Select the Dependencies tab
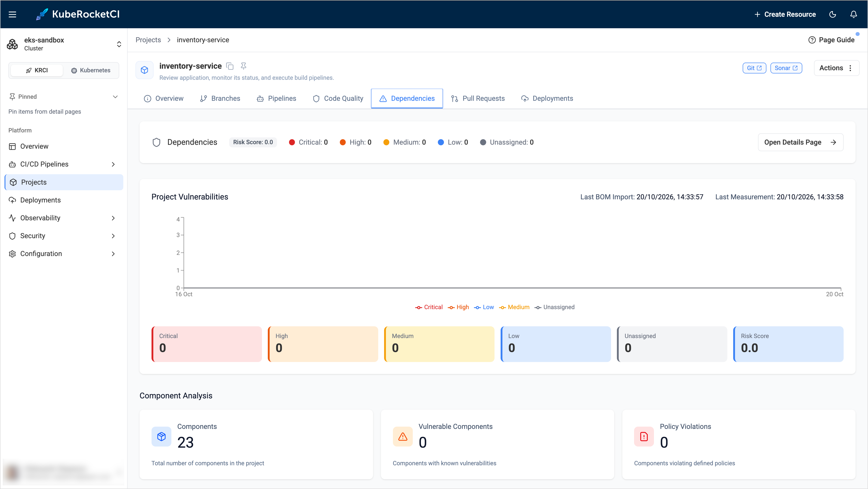The width and height of the screenshot is (868, 489). click(x=407, y=99)
